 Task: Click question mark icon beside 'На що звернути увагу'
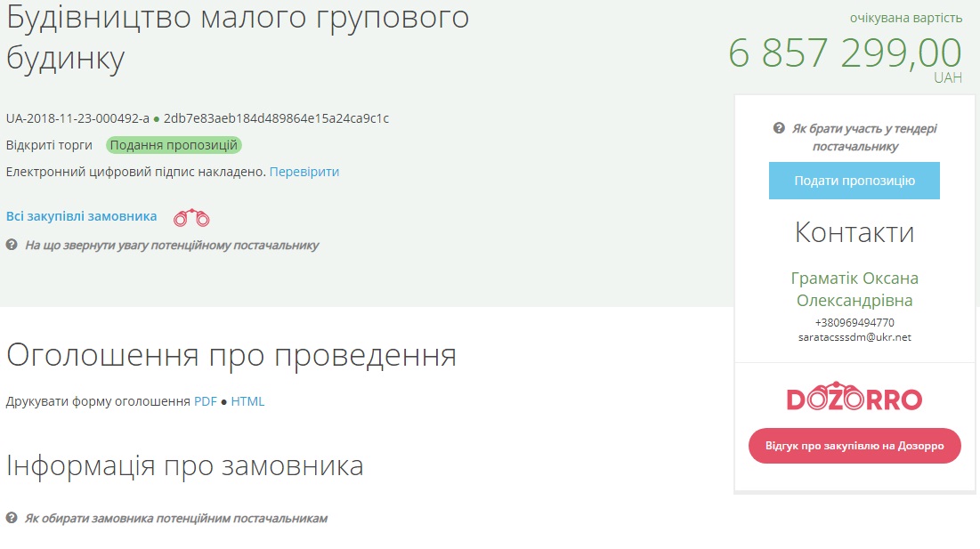pyautogui.click(x=12, y=245)
